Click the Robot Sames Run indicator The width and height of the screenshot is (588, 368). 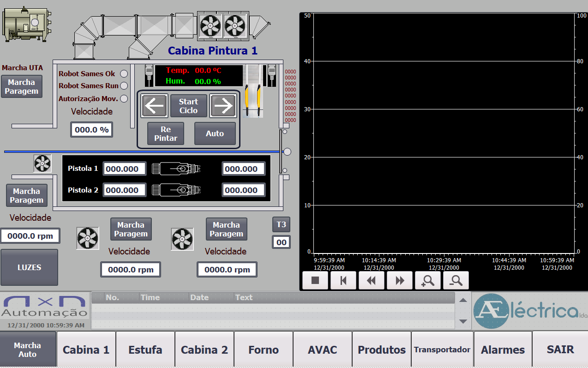tap(124, 86)
